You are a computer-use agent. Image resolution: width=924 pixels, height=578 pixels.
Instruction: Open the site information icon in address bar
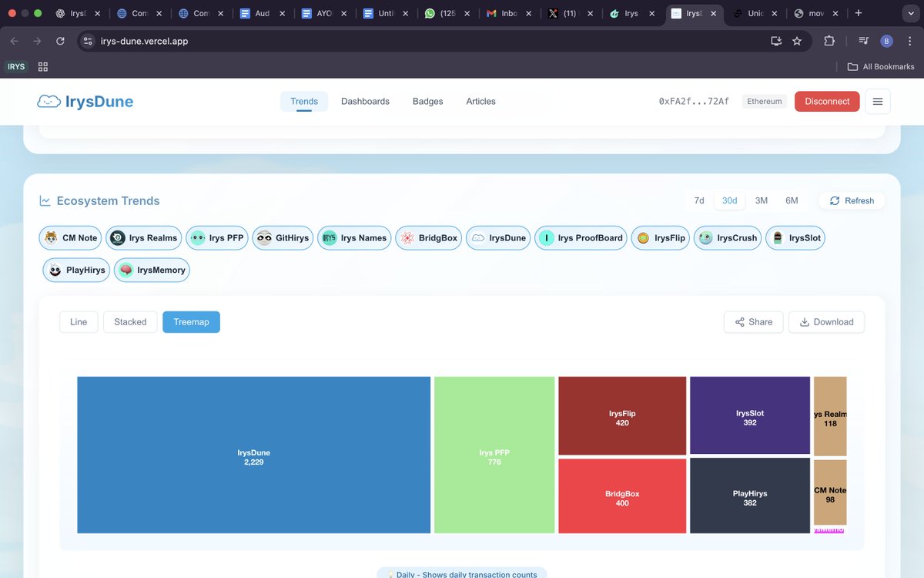pos(88,41)
